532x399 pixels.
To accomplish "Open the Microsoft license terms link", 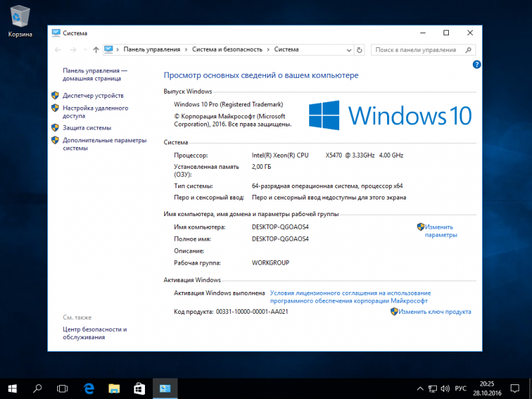I will click(x=350, y=297).
